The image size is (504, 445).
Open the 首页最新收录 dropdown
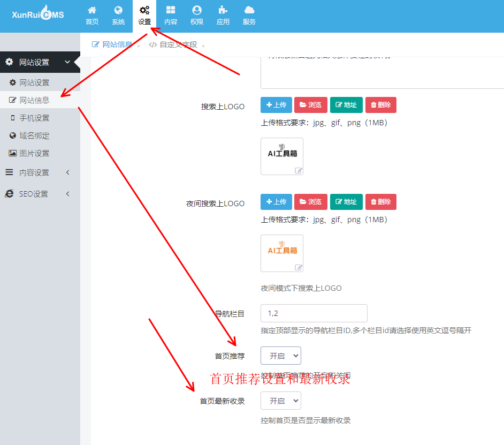click(281, 401)
